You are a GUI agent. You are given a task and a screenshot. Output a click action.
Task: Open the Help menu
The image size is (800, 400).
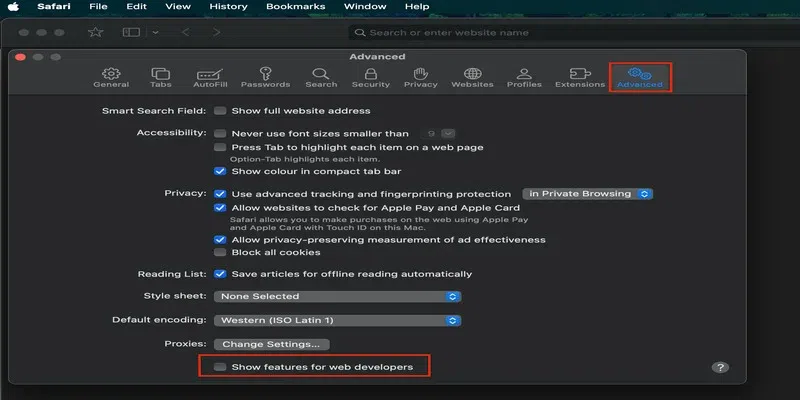point(417,7)
